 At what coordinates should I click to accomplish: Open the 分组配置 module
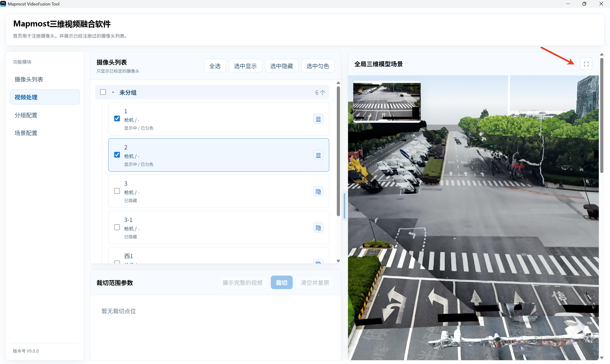click(45, 115)
